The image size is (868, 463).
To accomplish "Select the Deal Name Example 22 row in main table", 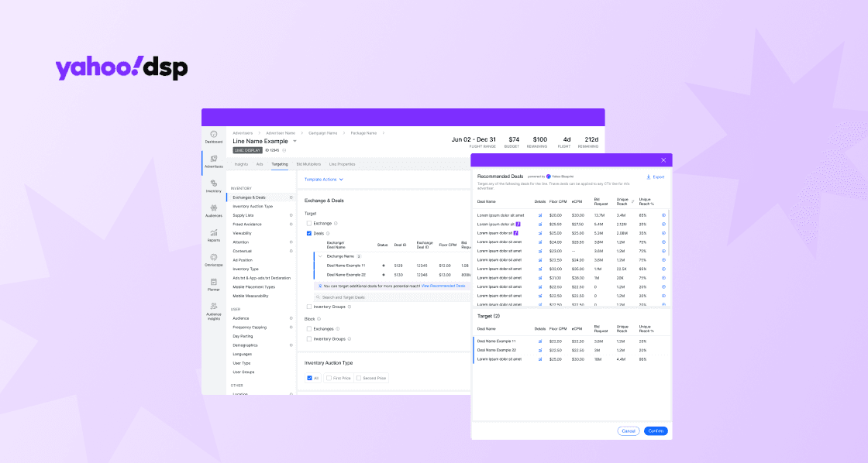I will point(392,274).
